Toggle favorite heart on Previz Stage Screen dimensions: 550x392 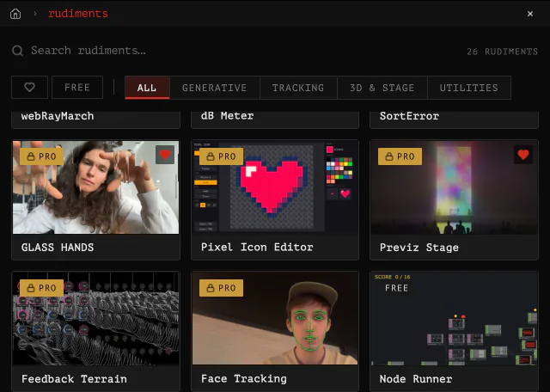(x=523, y=155)
